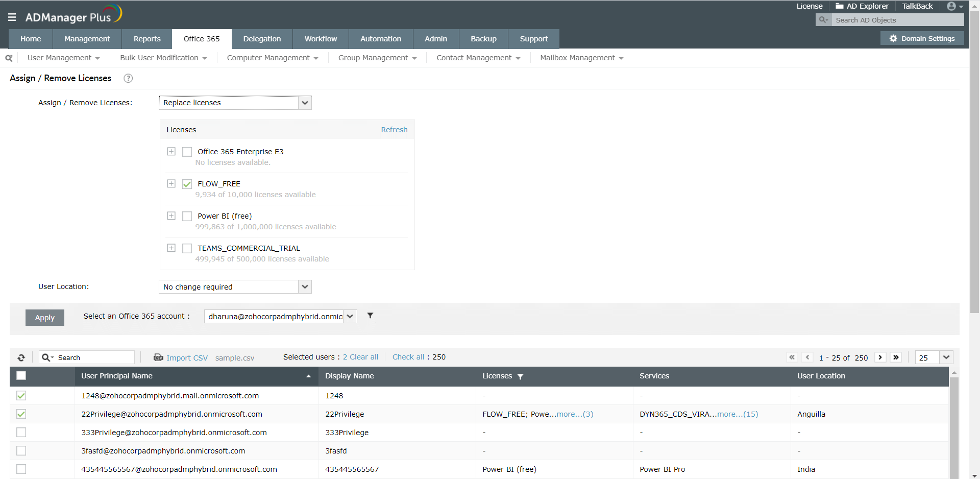Click the submenu search magnifier icon
The height and width of the screenshot is (479, 980).
click(x=9, y=58)
